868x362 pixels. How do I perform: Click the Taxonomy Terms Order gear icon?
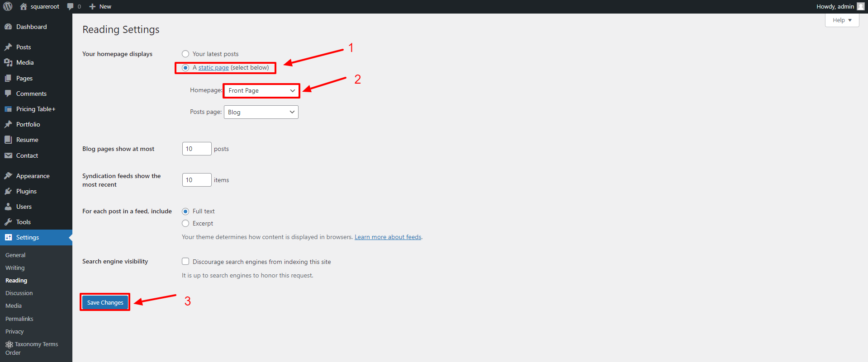point(9,344)
